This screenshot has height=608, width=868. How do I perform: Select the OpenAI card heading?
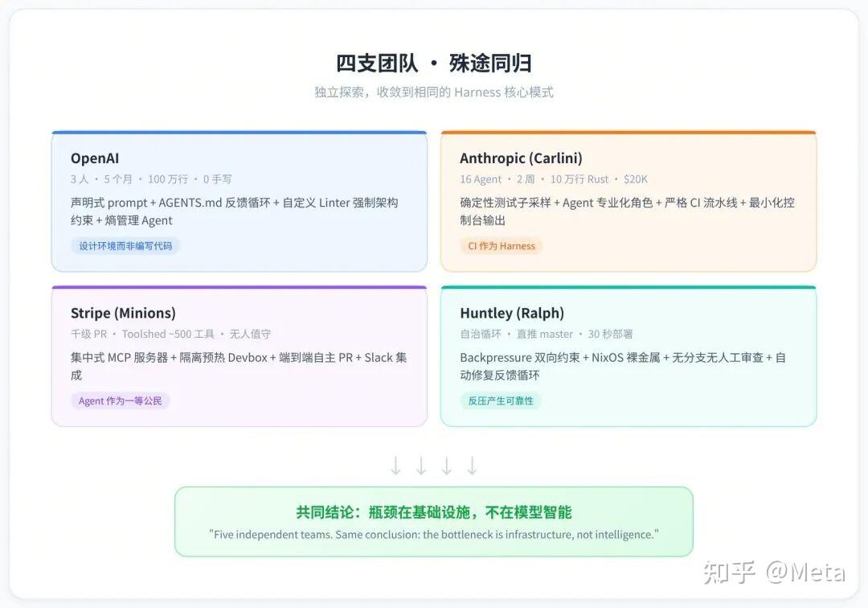[95, 158]
